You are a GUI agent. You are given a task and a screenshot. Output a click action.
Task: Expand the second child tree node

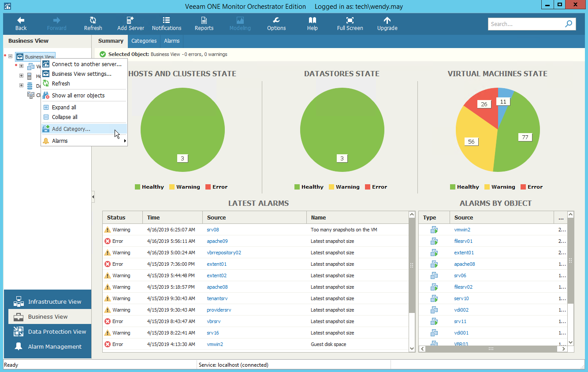21,76
